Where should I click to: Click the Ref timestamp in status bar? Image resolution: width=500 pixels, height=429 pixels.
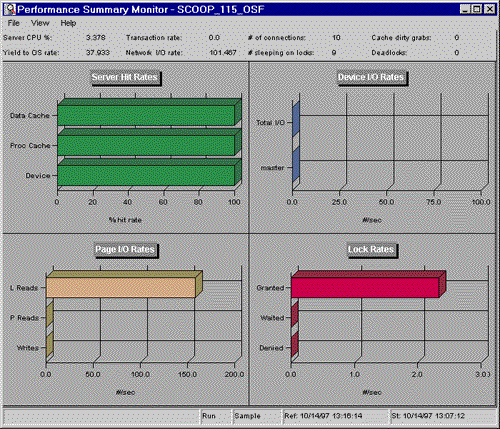point(336,416)
